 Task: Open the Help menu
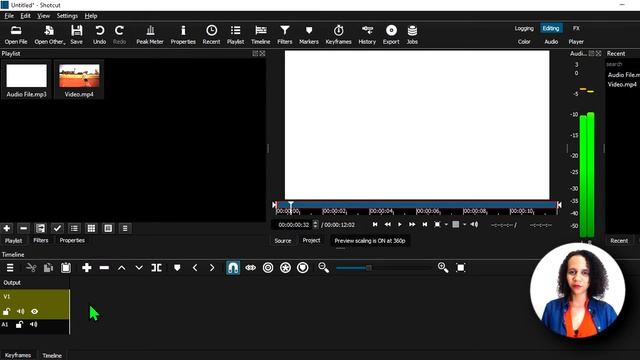click(91, 16)
